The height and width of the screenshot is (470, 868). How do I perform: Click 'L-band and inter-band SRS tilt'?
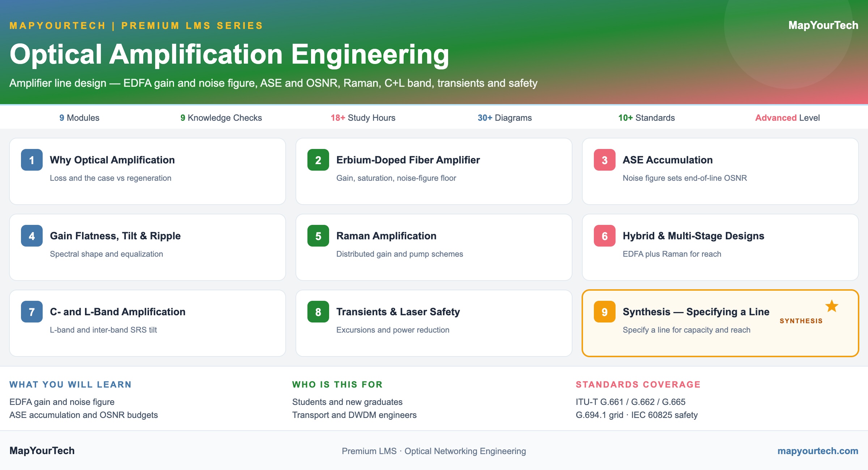103,330
